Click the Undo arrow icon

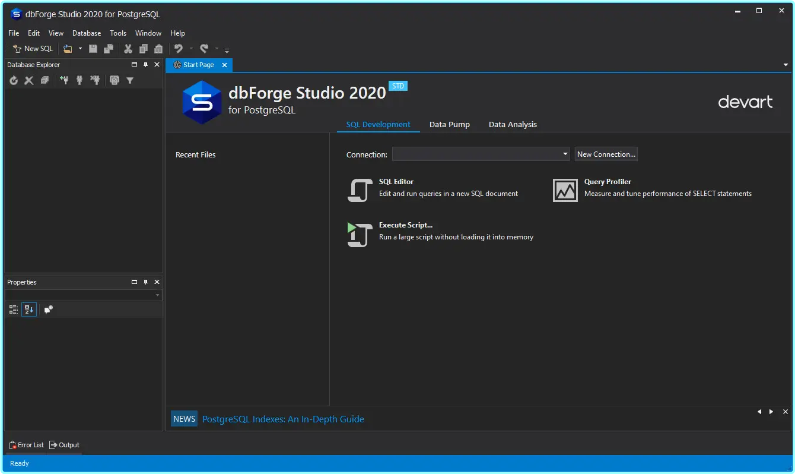click(x=178, y=49)
